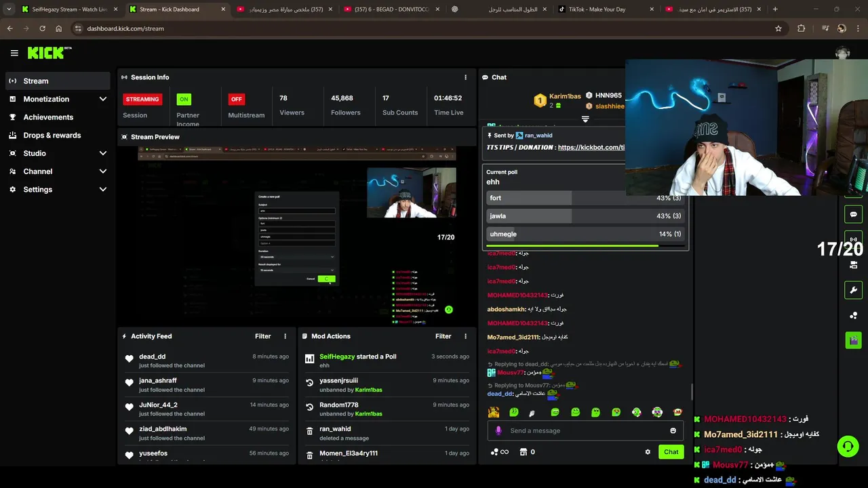Vote for the jawla poll option
868x488 pixels.
click(585, 216)
